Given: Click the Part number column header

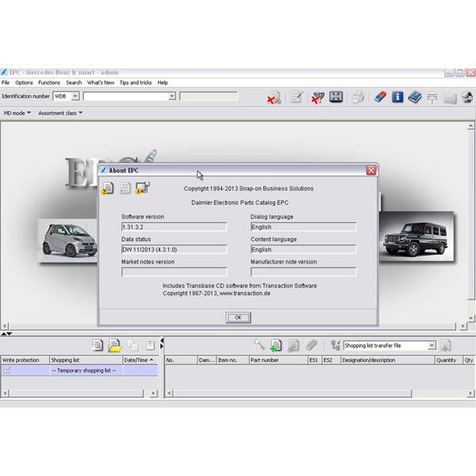Looking at the screenshot, I should pyautogui.click(x=278, y=360).
